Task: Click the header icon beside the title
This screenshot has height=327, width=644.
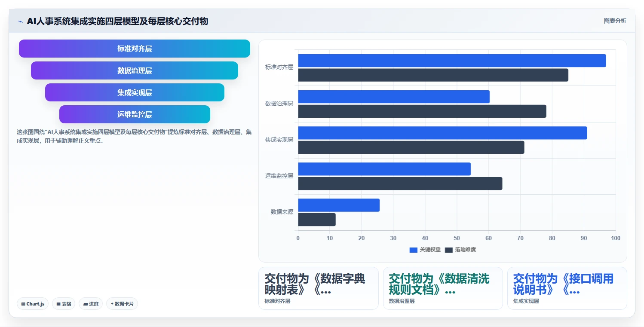Action: pos(20,21)
